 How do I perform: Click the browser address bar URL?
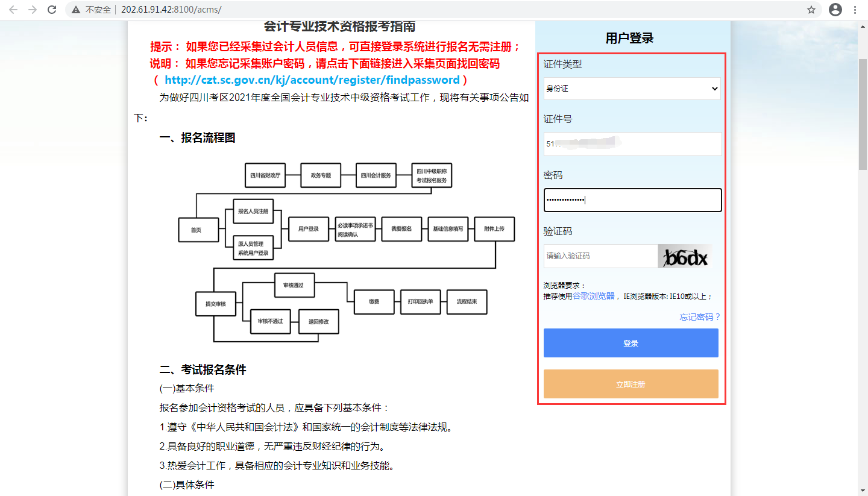[171, 10]
